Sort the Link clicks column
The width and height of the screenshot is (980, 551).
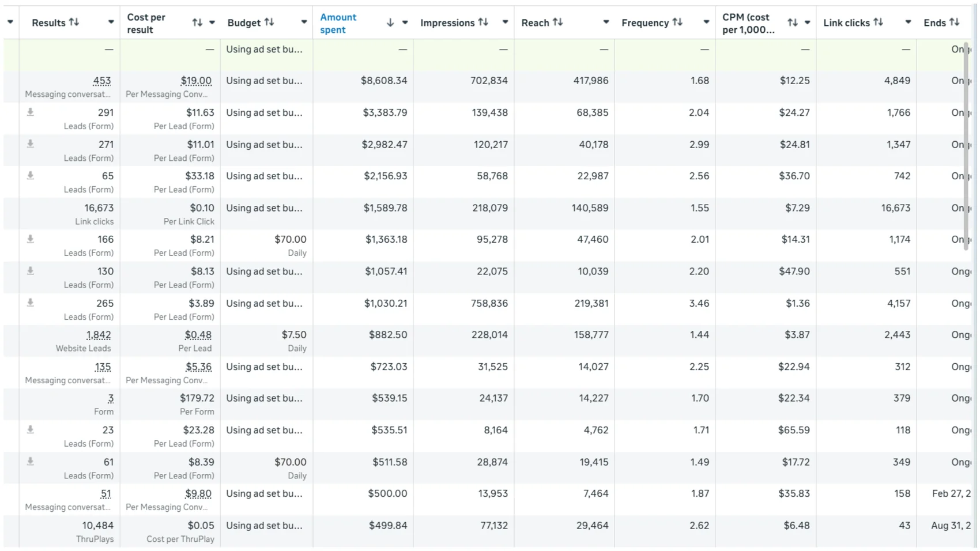878,22
